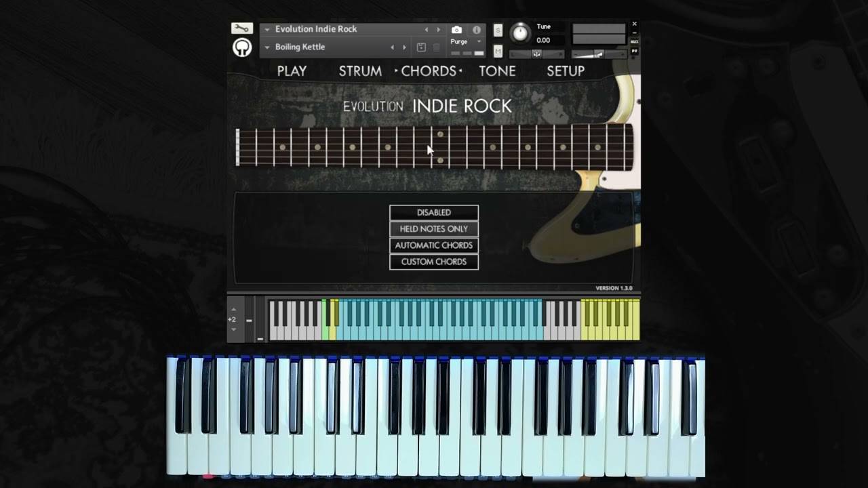Click the +2 octave transpose value
868x488 pixels.
[232, 320]
